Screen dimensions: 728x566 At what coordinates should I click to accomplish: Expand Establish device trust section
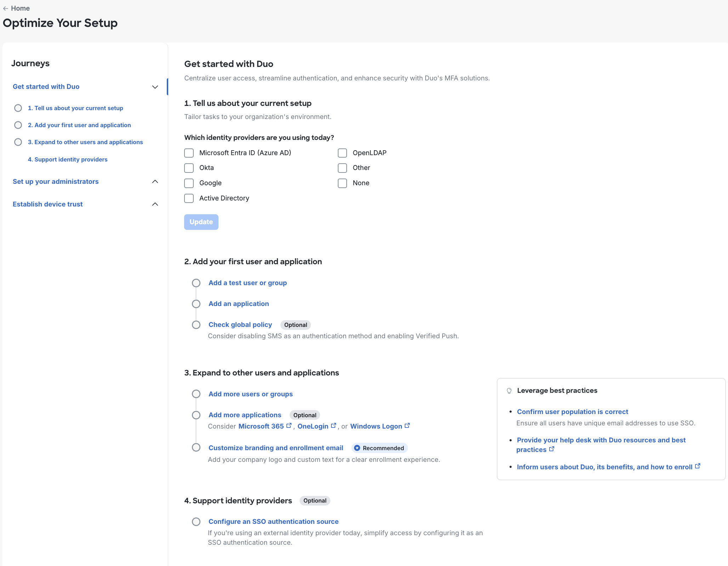155,204
